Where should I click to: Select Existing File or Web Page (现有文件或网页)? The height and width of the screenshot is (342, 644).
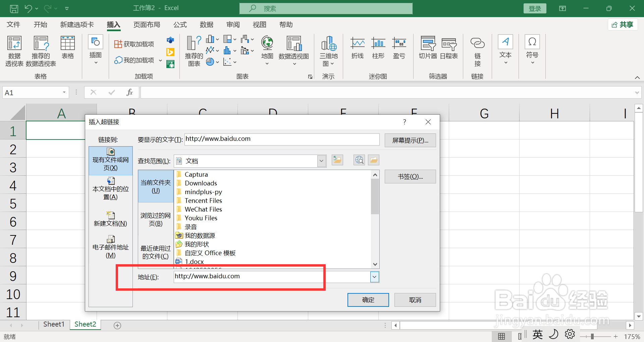[111, 161]
